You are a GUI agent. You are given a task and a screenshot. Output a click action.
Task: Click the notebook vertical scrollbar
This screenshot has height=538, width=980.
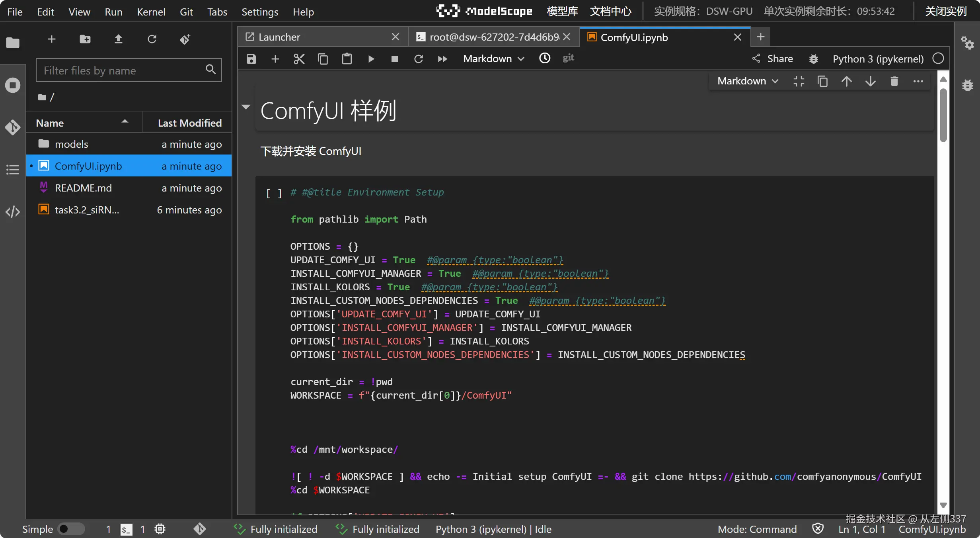(x=943, y=115)
